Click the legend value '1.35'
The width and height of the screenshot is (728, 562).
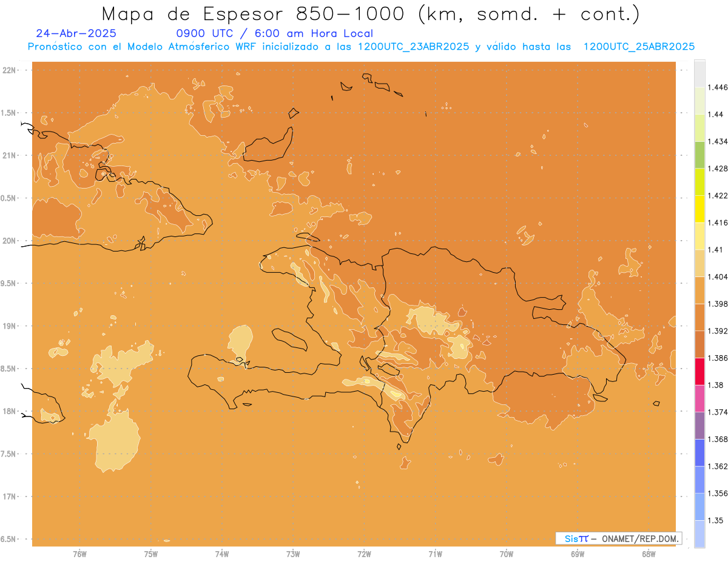715,520
